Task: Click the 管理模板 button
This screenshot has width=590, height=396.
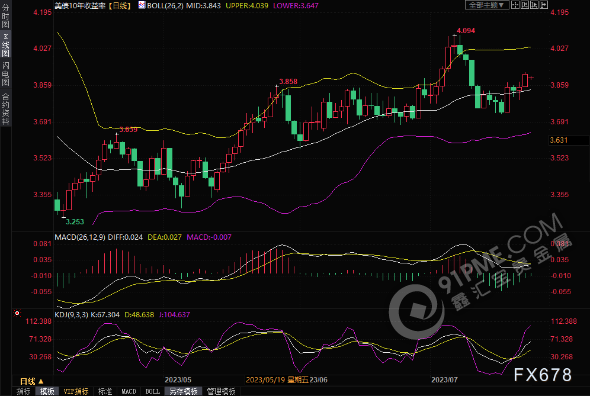Action: pos(221,391)
